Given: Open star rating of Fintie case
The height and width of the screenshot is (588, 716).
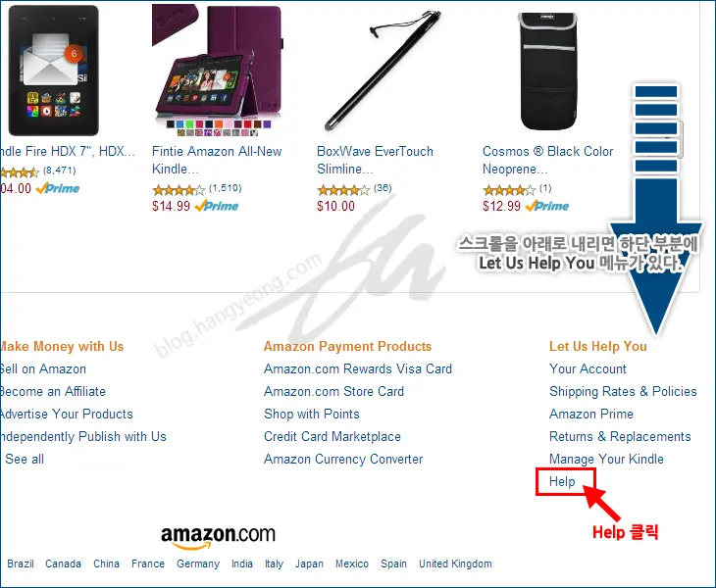Looking at the screenshot, I should tap(179, 189).
